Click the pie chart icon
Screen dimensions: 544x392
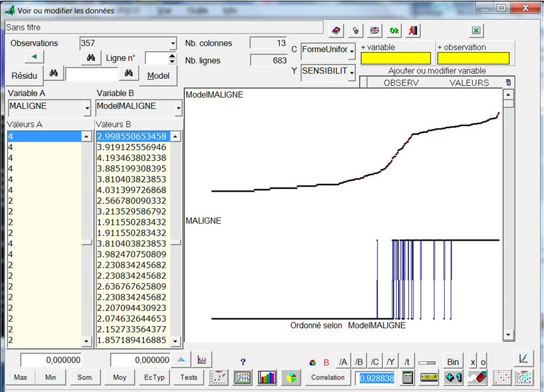(291, 378)
